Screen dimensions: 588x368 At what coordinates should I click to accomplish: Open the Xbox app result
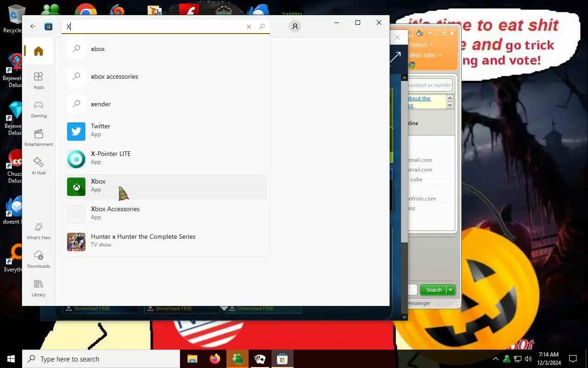pyautogui.click(x=165, y=186)
